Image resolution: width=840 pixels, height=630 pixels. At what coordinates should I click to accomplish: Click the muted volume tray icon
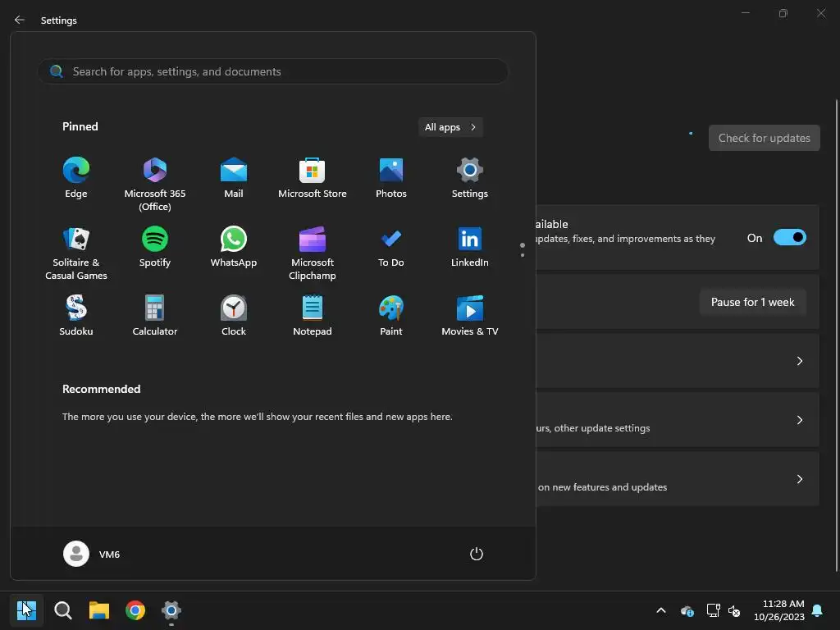coord(734,610)
